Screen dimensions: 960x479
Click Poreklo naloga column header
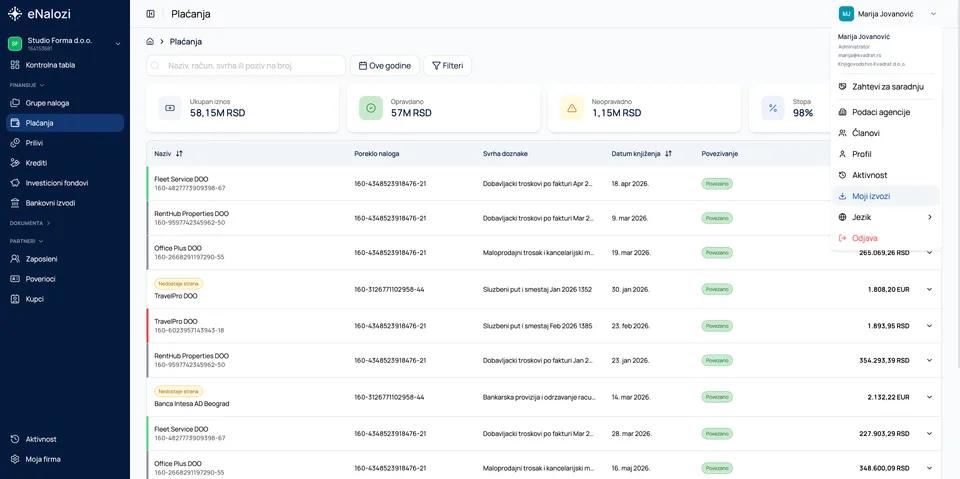coord(377,154)
